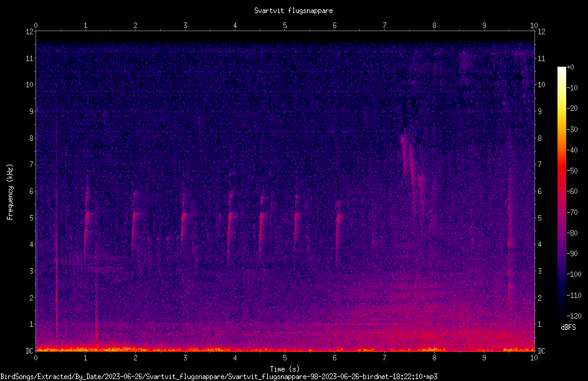Click the "12" tick on left frequency axis
Viewport: 588px width, 381px height.
click(x=29, y=32)
